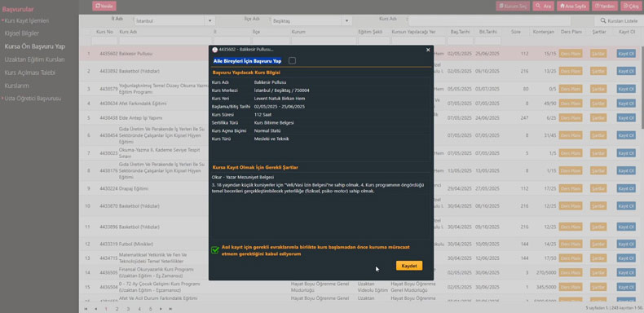Sort by the Kurs No column header
Screen dimensions: 644x313
click(104, 32)
